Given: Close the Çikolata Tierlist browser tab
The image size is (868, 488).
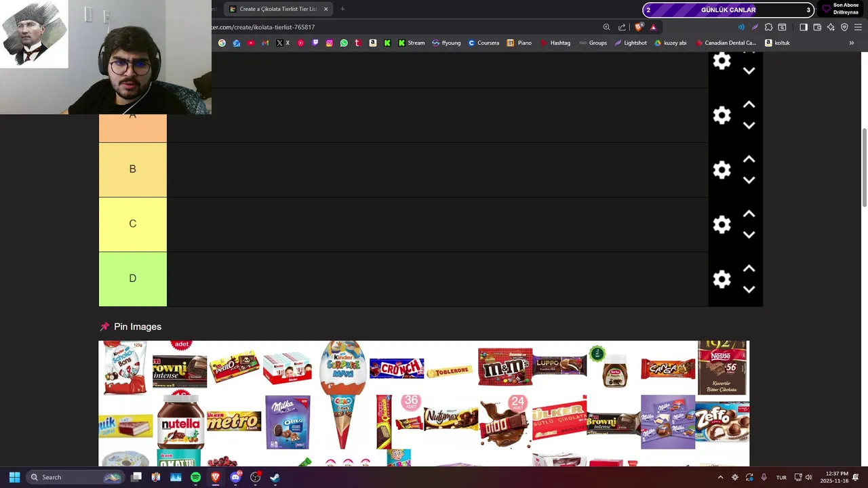Looking at the screenshot, I should 325,9.
